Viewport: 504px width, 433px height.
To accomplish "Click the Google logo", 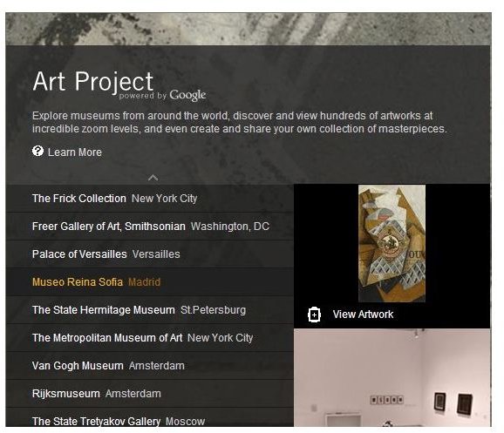I will 187,96.
